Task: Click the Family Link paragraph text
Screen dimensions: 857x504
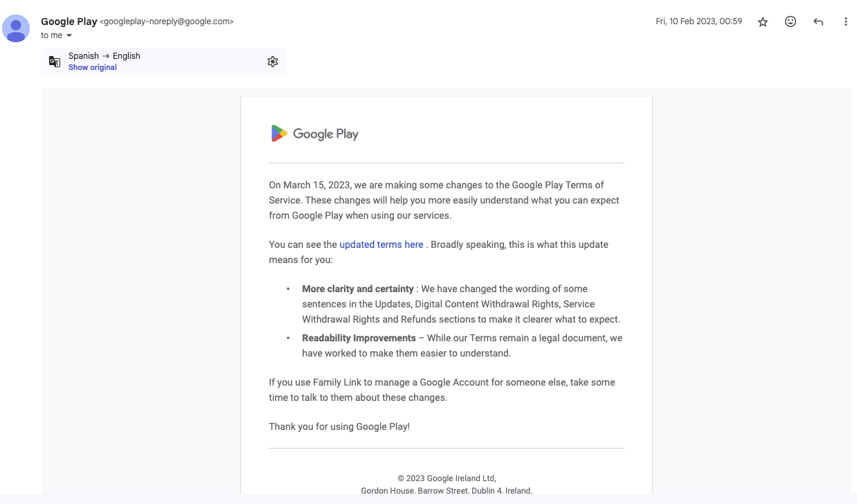Action: (442, 390)
